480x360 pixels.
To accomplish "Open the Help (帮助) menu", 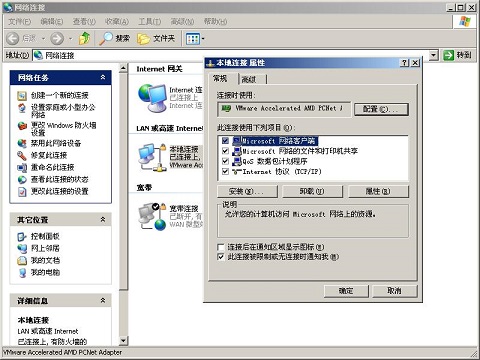I will pyautogui.click(x=215, y=22).
